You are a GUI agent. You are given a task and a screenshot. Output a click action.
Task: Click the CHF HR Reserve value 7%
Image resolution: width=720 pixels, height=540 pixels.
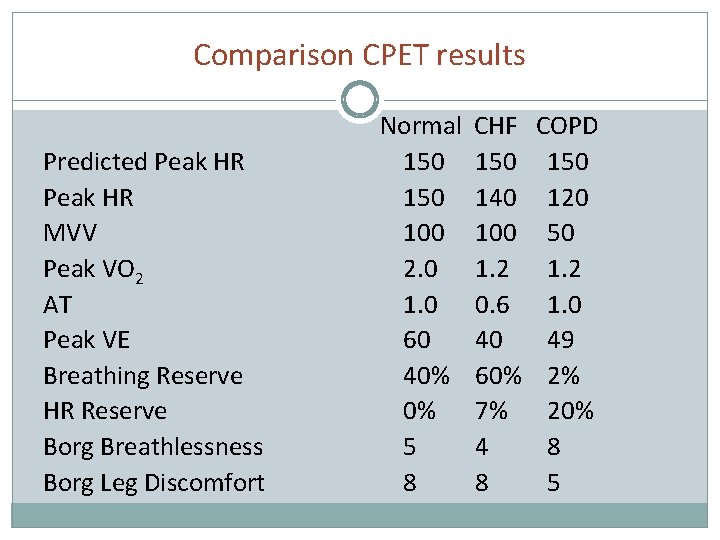(491, 411)
